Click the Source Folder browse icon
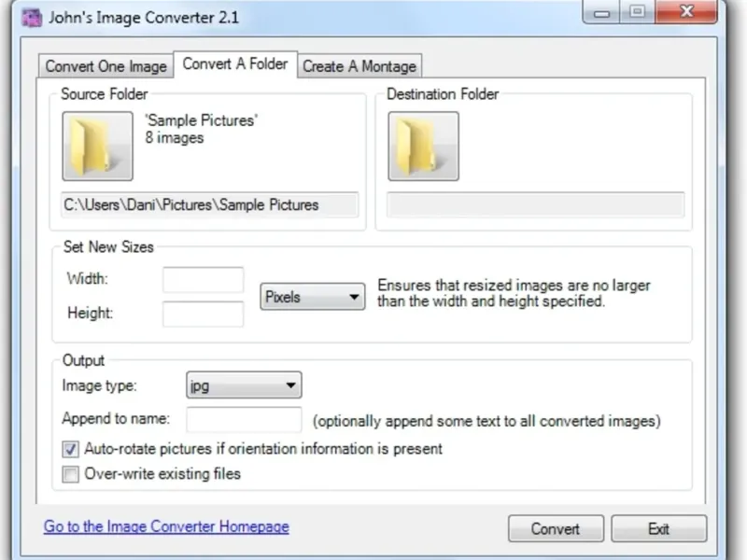The height and width of the screenshot is (560, 747). [x=98, y=147]
